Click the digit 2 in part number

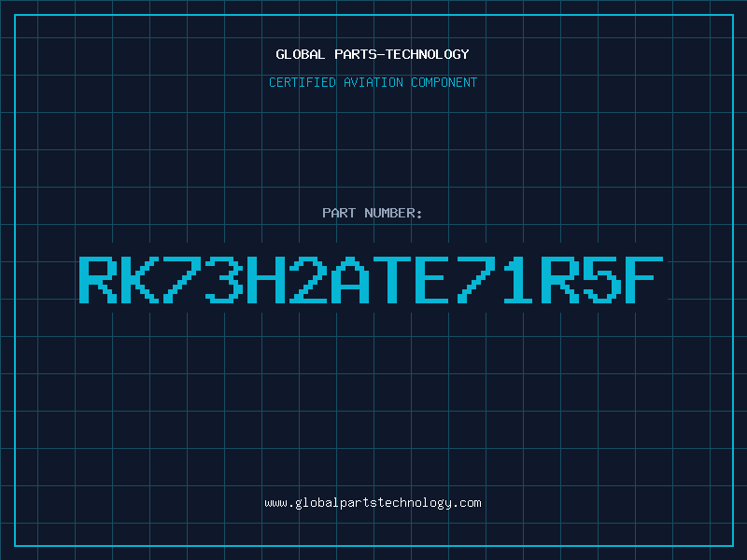[308, 280]
